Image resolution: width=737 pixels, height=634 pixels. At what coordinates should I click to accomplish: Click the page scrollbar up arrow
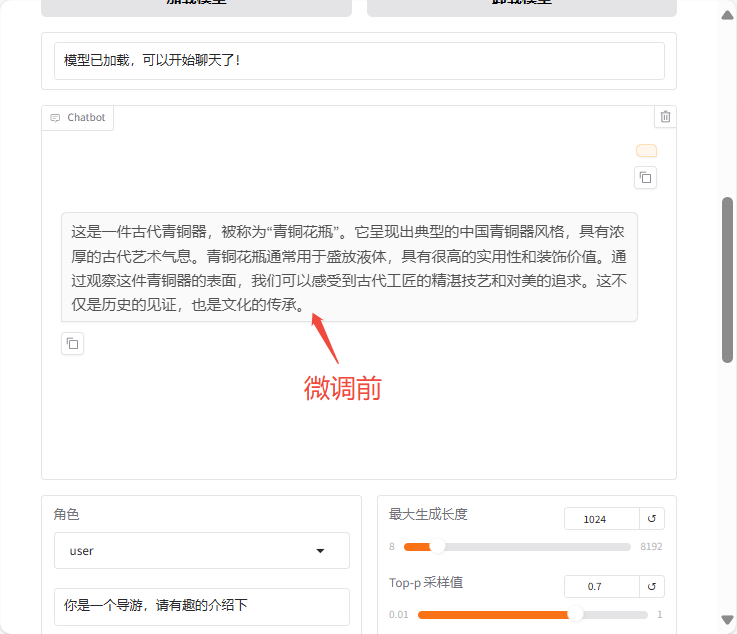pos(727,16)
